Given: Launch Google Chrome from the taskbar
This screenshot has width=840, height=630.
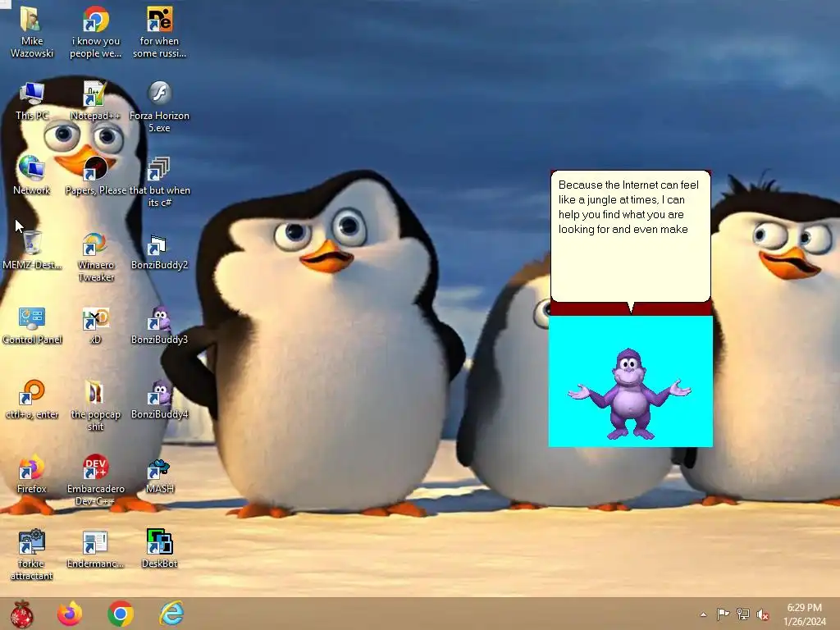Looking at the screenshot, I should click(121, 614).
